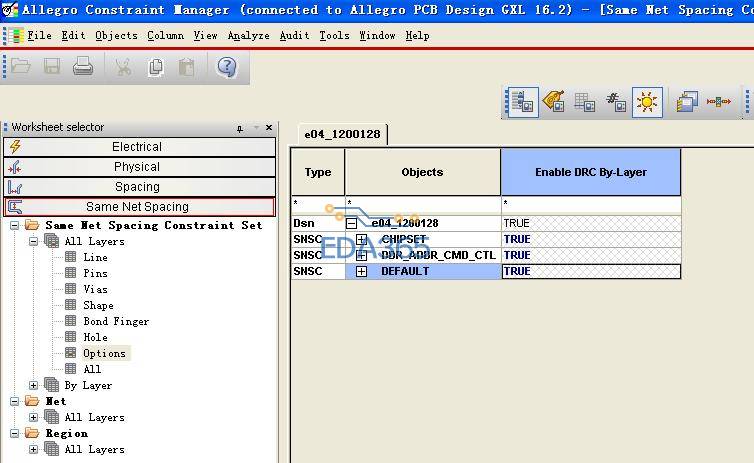754x463 pixels.
Task: Click the Same Net Spacing icon
Action: coord(15,207)
